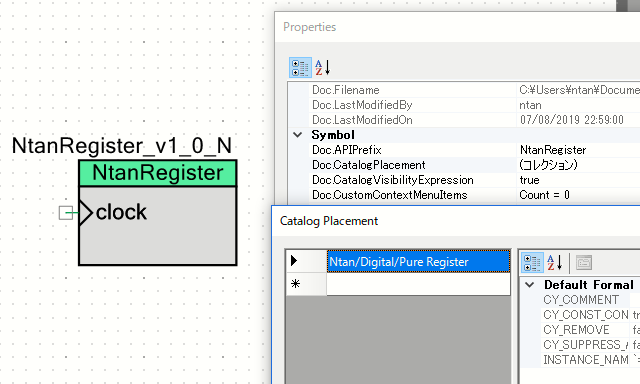
Task: Select the row header arrow of first entry
Action: click(306, 261)
